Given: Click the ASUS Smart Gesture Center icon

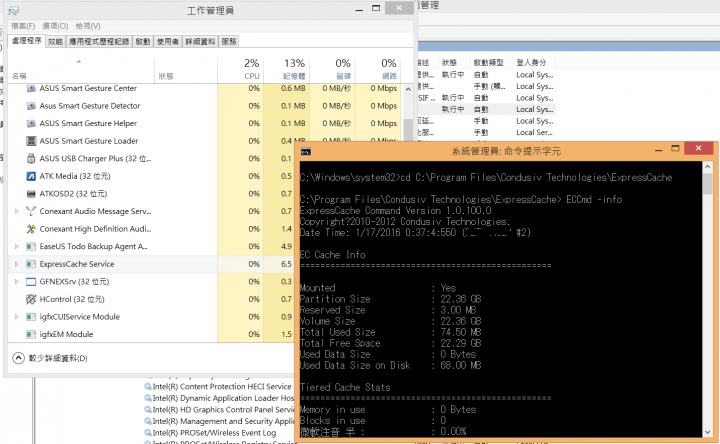Looking at the screenshot, I should click(x=31, y=88).
